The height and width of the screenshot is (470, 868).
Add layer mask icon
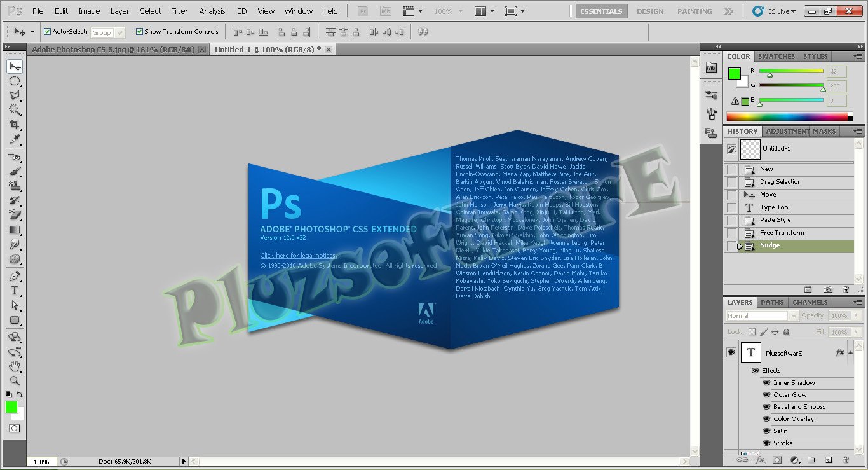point(776,459)
